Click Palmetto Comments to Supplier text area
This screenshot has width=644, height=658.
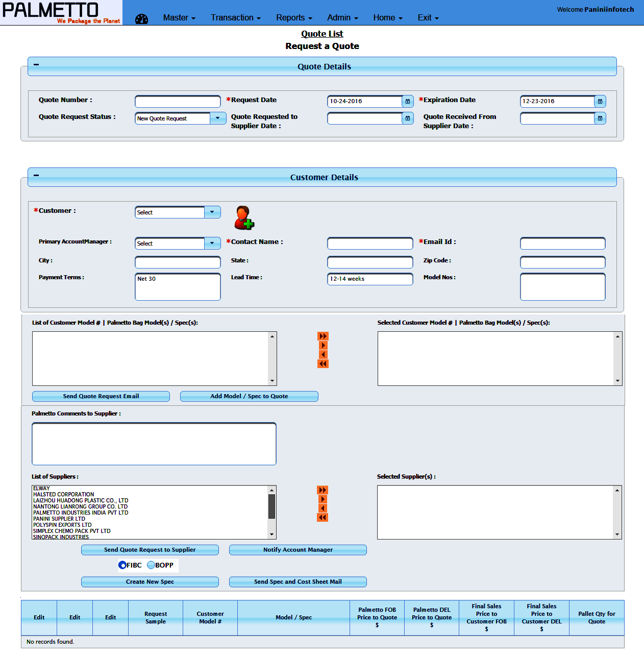click(x=154, y=444)
